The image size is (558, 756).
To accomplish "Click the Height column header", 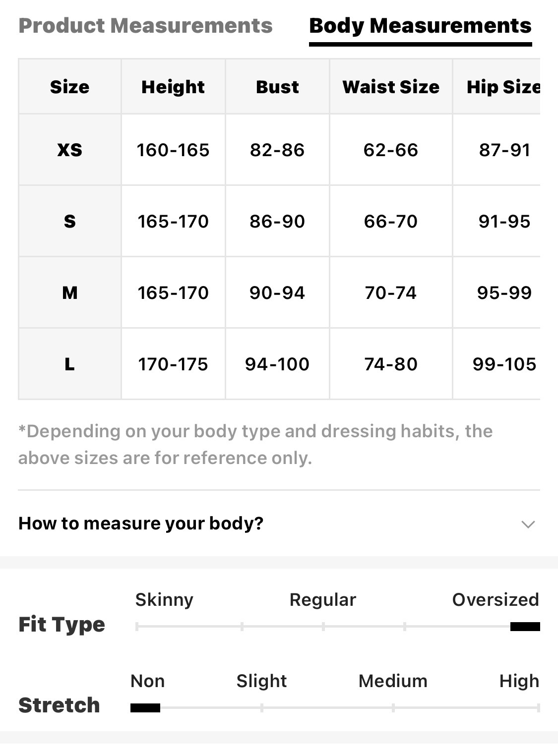I will [173, 87].
